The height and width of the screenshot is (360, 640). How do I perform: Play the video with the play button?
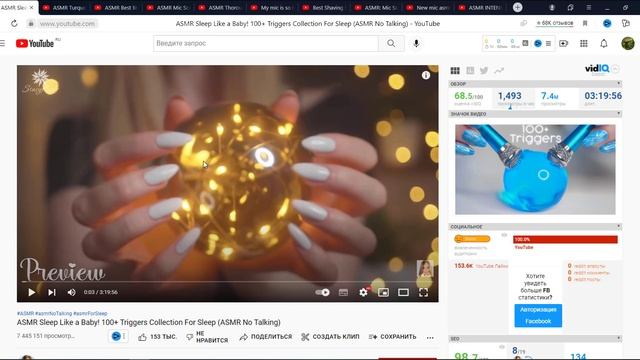point(31,292)
